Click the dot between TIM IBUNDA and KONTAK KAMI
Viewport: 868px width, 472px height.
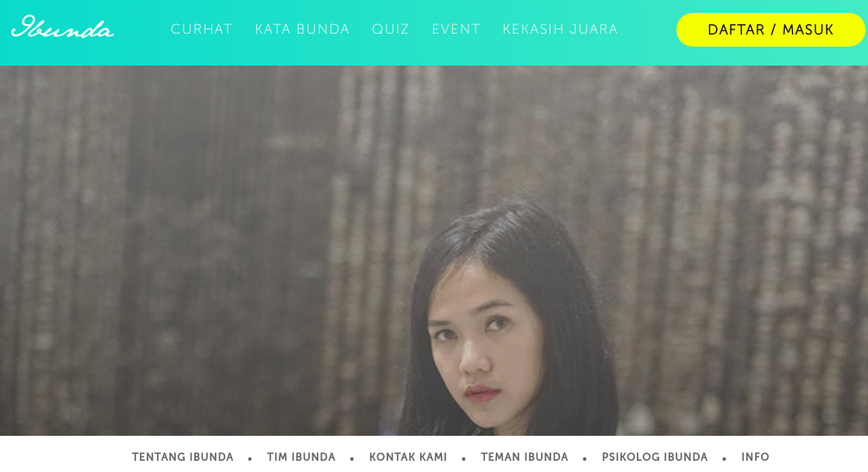(352, 459)
